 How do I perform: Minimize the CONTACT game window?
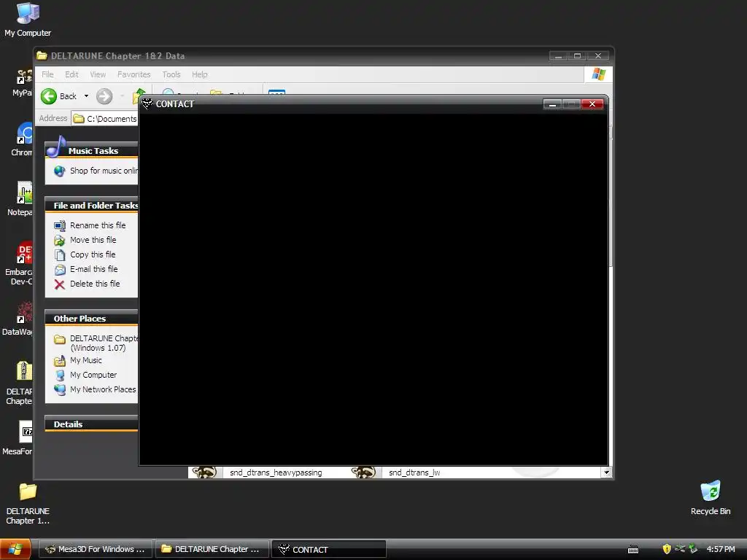point(552,104)
